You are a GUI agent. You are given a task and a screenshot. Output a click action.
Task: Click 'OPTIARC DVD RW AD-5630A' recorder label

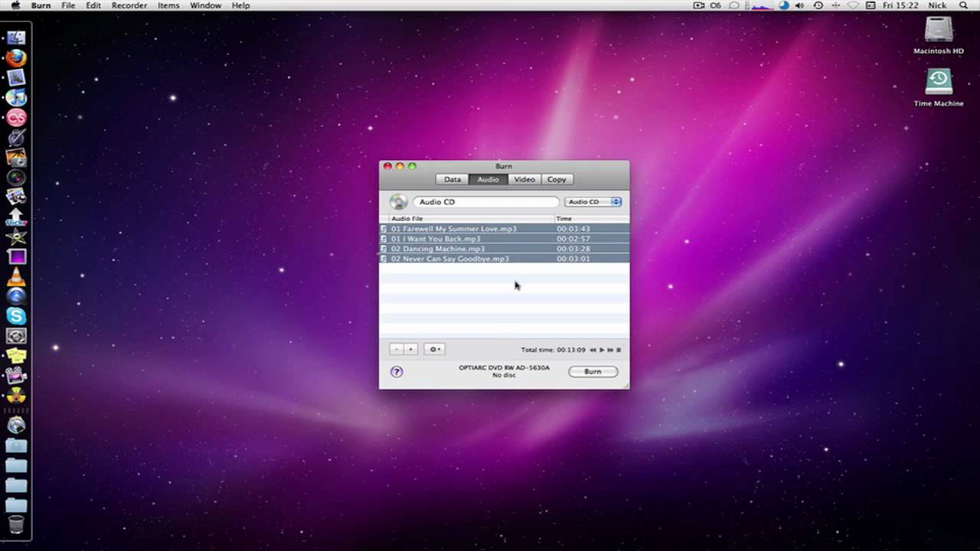(x=504, y=368)
